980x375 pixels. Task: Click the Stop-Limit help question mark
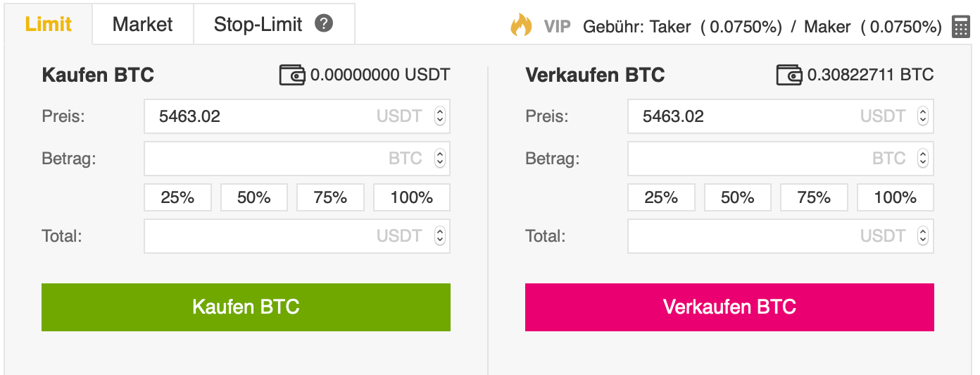324,23
